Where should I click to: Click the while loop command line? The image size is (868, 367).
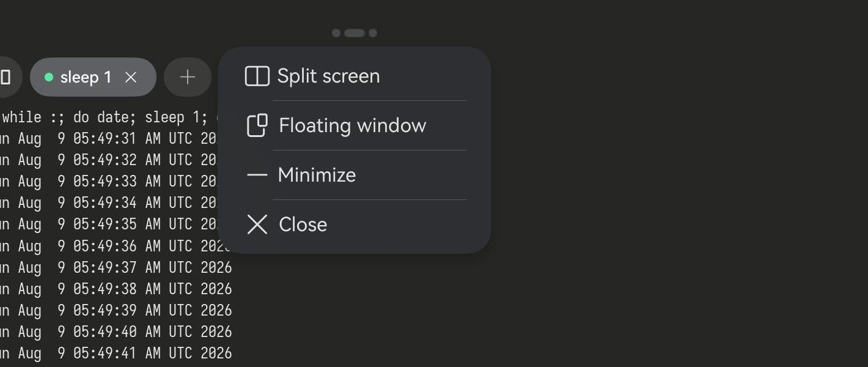pos(111,117)
